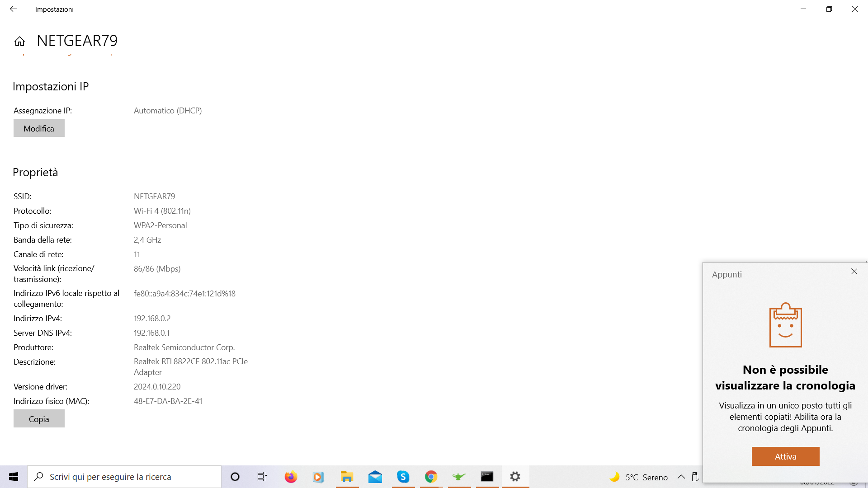Open the weather widget showing 5°C Sereno
868x488 pixels.
pos(638,477)
